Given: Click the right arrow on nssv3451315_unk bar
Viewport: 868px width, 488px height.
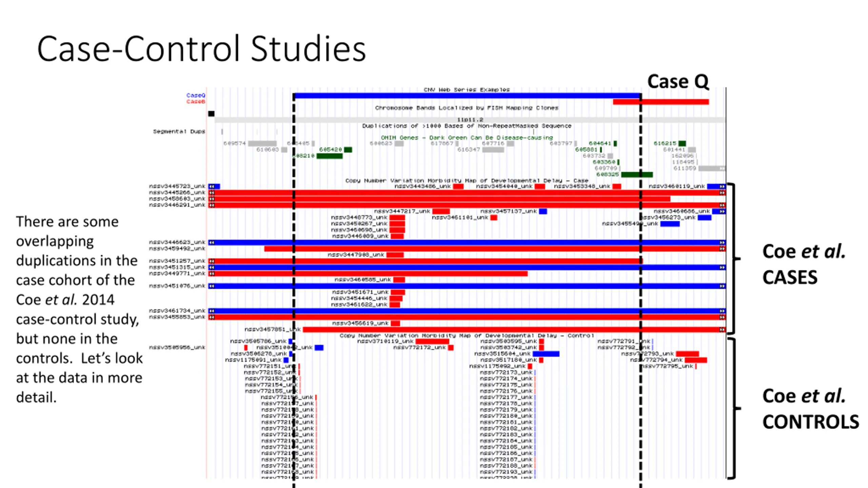Looking at the screenshot, I should (722, 267).
